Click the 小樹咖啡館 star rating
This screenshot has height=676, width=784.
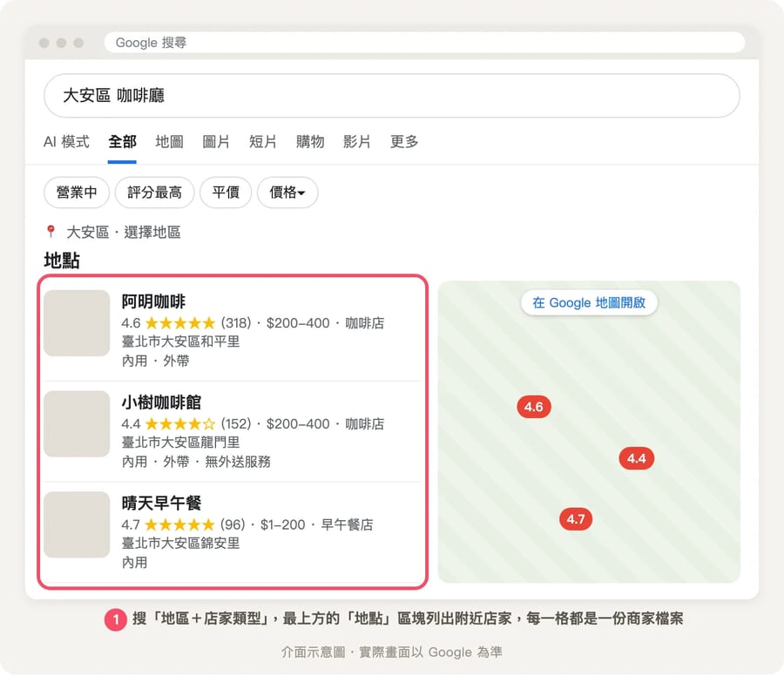(180, 424)
